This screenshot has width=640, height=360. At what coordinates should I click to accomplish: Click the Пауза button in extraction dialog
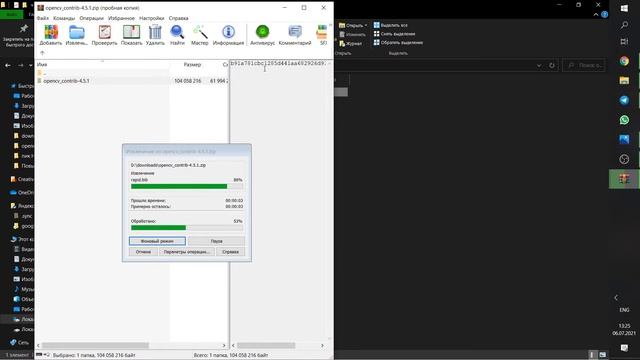click(x=216, y=241)
